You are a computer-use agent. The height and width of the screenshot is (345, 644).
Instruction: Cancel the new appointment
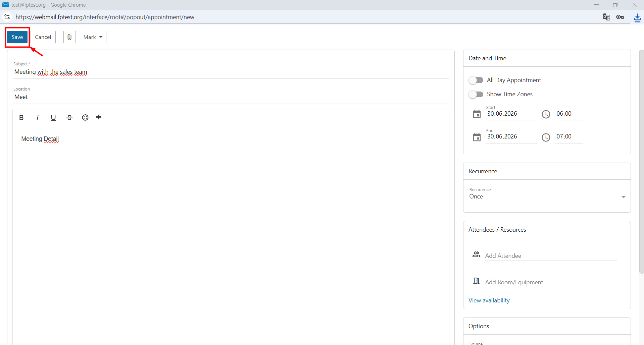(x=43, y=37)
